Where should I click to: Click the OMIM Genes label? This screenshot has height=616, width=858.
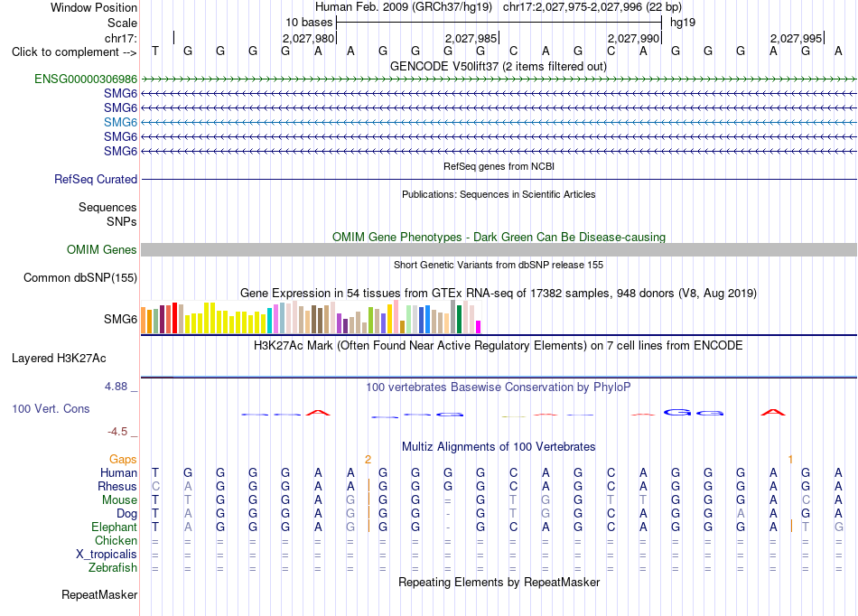(x=101, y=250)
